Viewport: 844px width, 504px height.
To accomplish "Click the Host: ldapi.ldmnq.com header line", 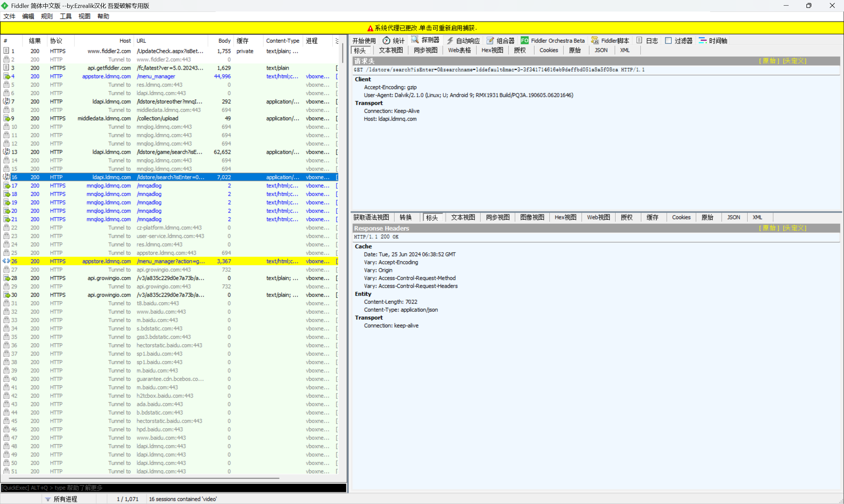I will pos(390,119).
